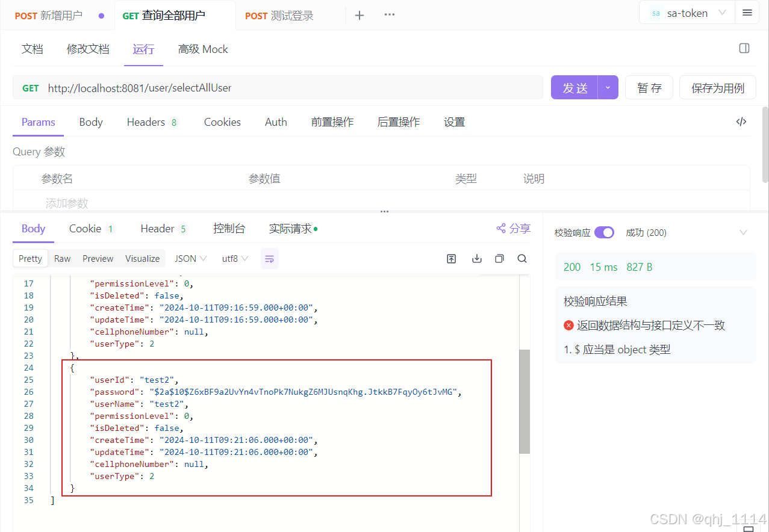
Task: Open the 文档 tab
Action: point(33,49)
